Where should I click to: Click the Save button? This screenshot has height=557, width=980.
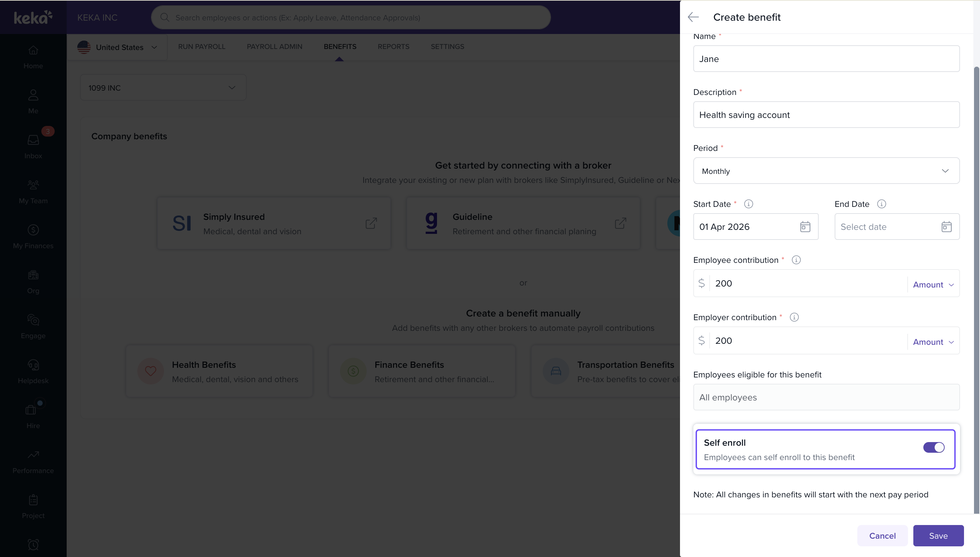click(938, 536)
